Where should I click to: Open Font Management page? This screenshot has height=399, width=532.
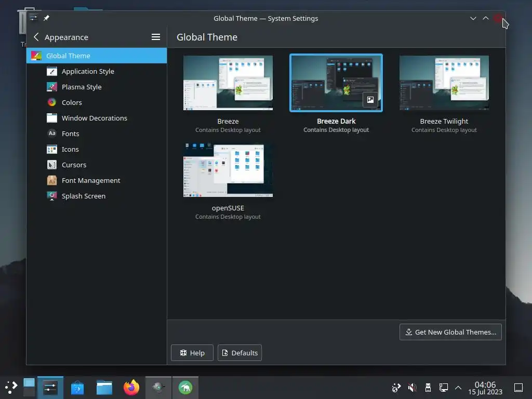click(96, 180)
